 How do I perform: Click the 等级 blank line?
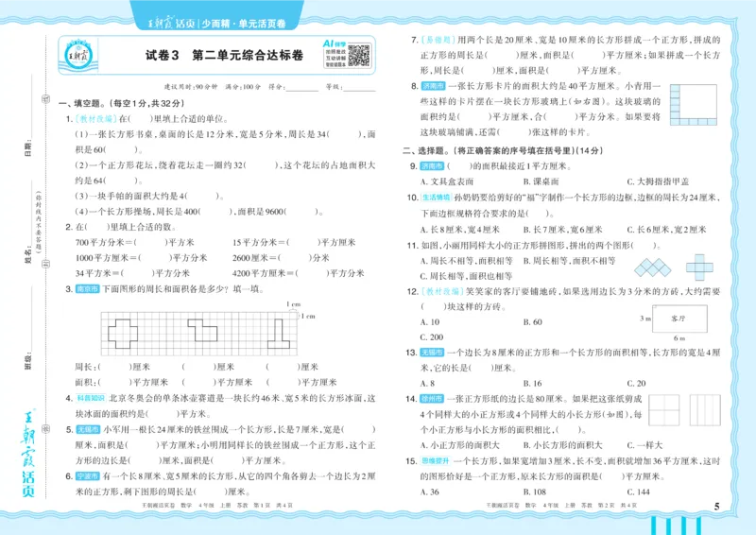(x=359, y=87)
